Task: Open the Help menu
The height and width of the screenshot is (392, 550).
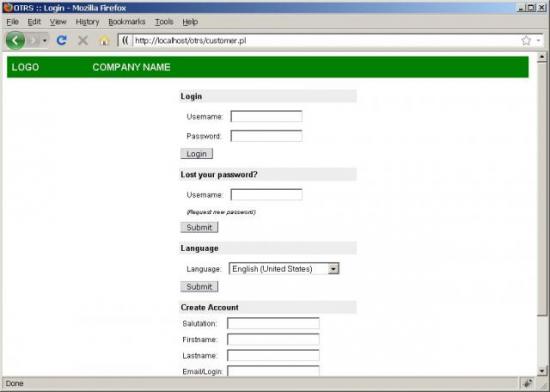Action: (190, 22)
